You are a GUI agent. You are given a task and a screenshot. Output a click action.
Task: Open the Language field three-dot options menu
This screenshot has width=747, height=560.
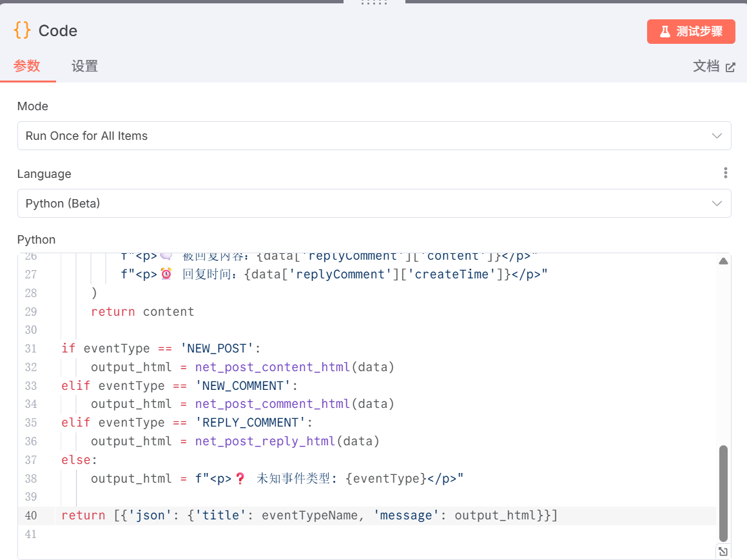point(726,173)
